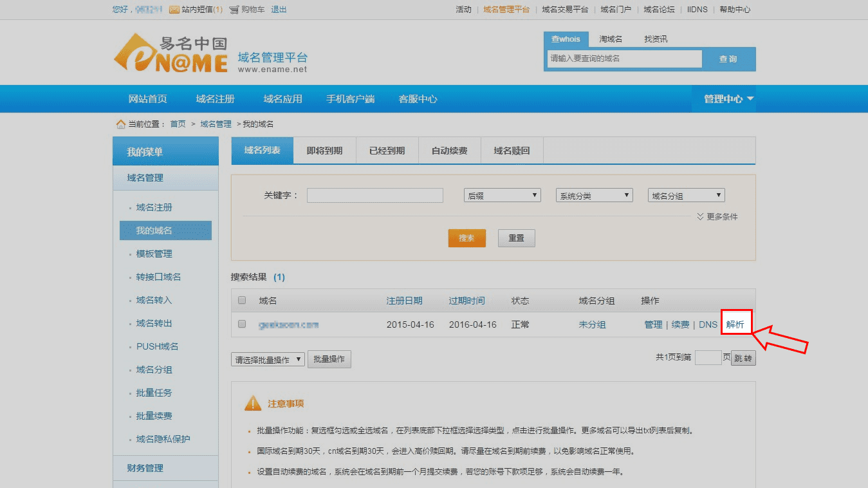This screenshot has height=488, width=868.
Task: Click the blurred domain name link
Action: click(289, 324)
